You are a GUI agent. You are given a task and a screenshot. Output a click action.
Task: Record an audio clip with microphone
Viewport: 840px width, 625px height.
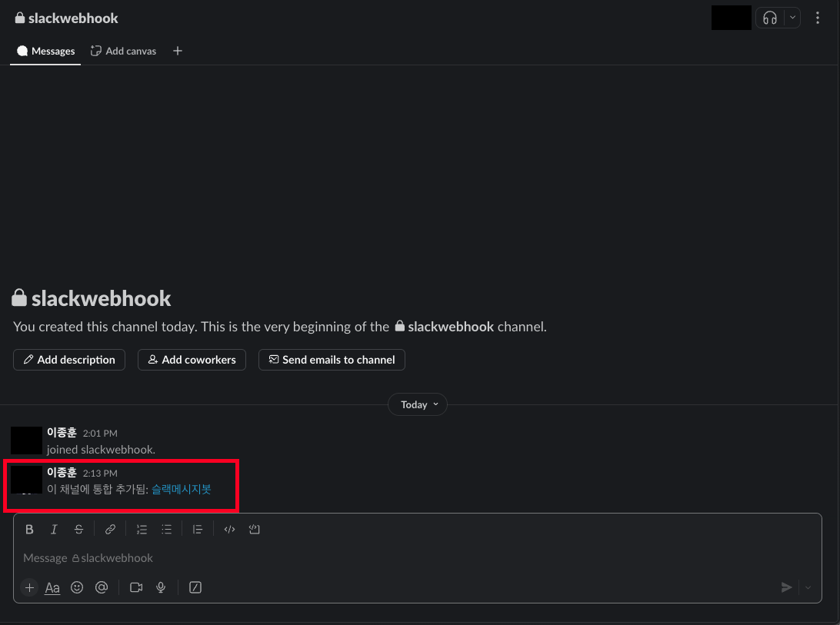[161, 587]
